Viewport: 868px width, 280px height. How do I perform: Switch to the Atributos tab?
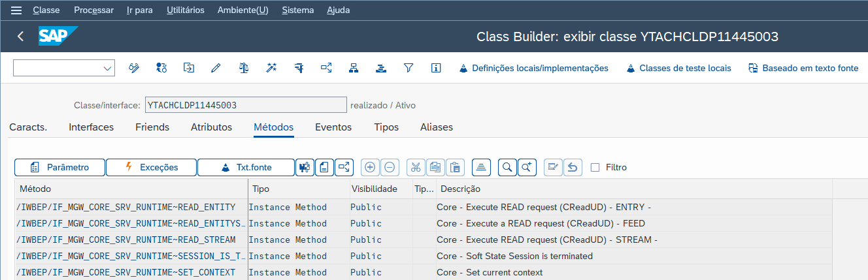point(211,127)
